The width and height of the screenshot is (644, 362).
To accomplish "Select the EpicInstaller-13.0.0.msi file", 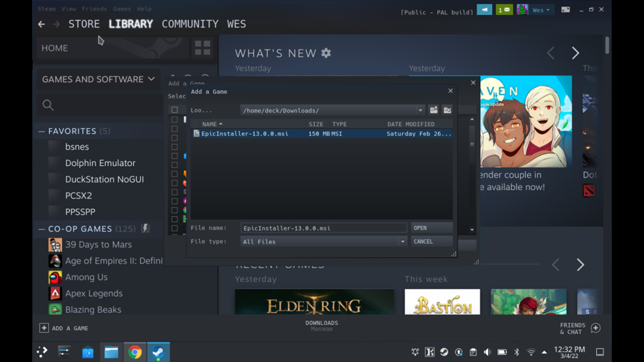I will pyautogui.click(x=245, y=134).
